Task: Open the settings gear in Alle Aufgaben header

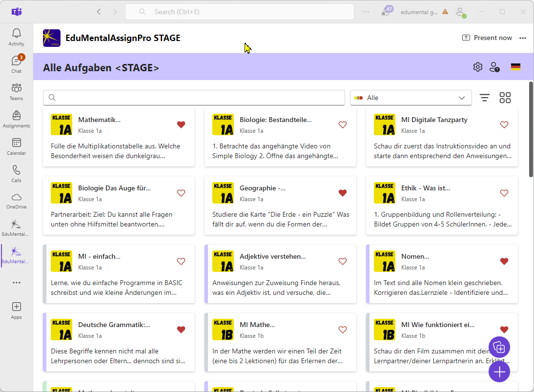Action: coord(477,67)
